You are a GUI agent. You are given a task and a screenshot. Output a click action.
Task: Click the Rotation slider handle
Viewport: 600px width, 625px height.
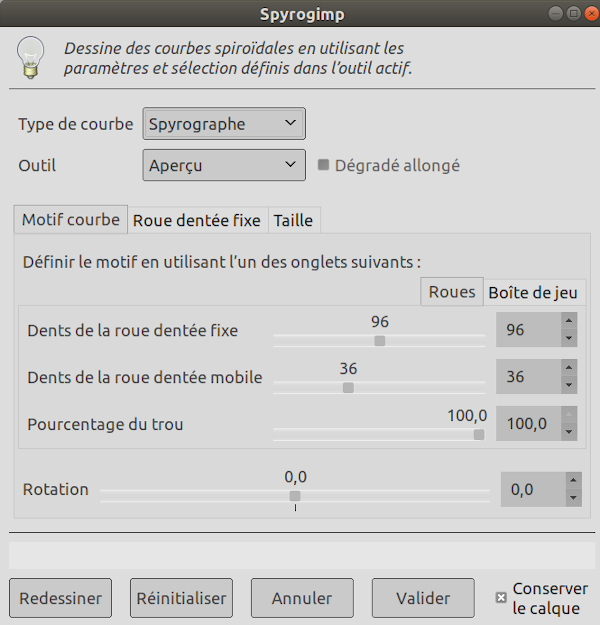click(x=295, y=496)
